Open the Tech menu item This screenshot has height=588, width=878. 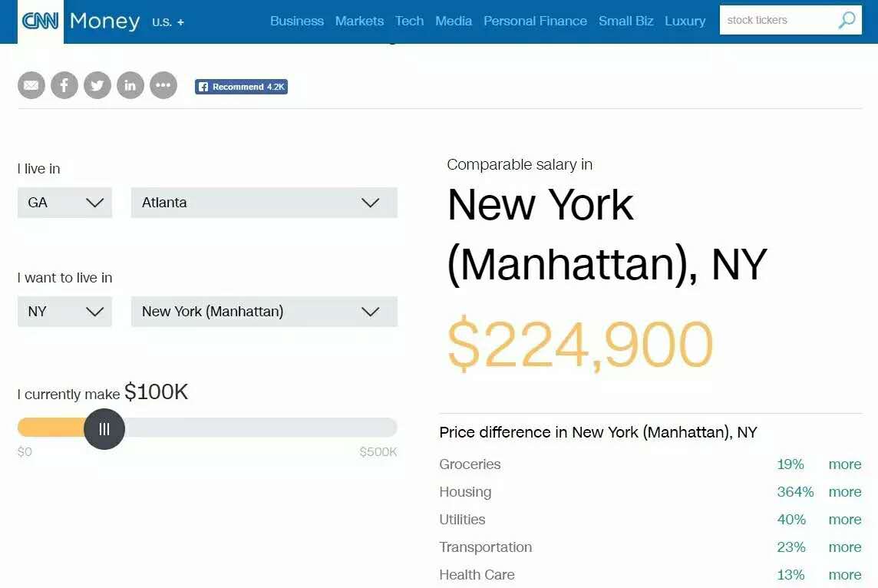pos(409,21)
